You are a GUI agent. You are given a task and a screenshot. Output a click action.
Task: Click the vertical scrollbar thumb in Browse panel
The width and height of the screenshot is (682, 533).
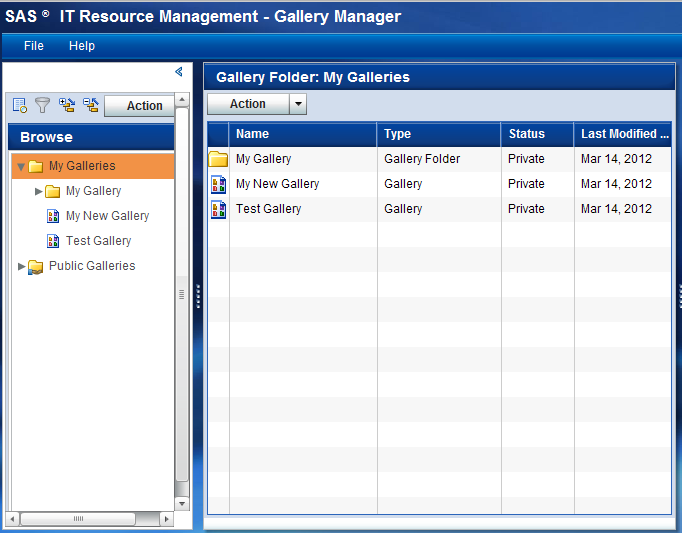click(x=182, y=294)
